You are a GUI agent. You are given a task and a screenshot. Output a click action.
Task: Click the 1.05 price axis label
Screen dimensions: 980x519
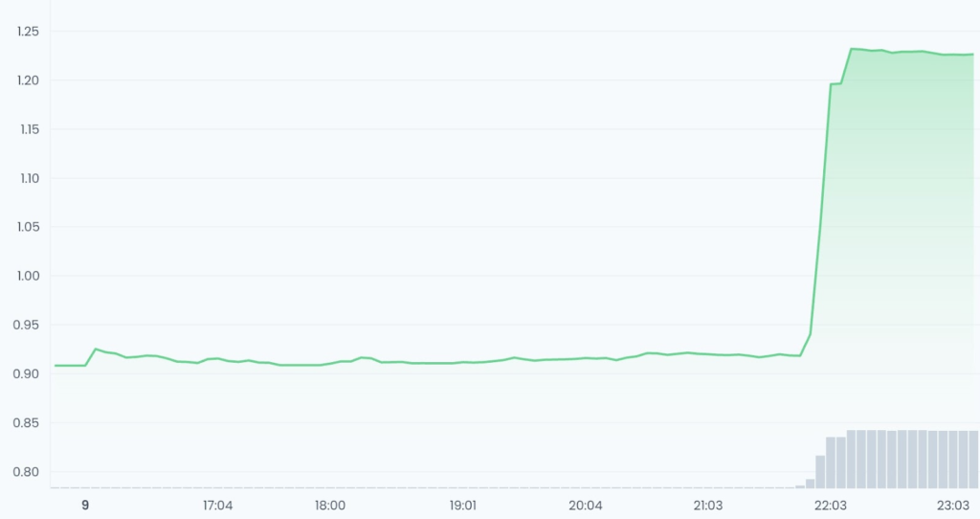(x=28, y=227)
